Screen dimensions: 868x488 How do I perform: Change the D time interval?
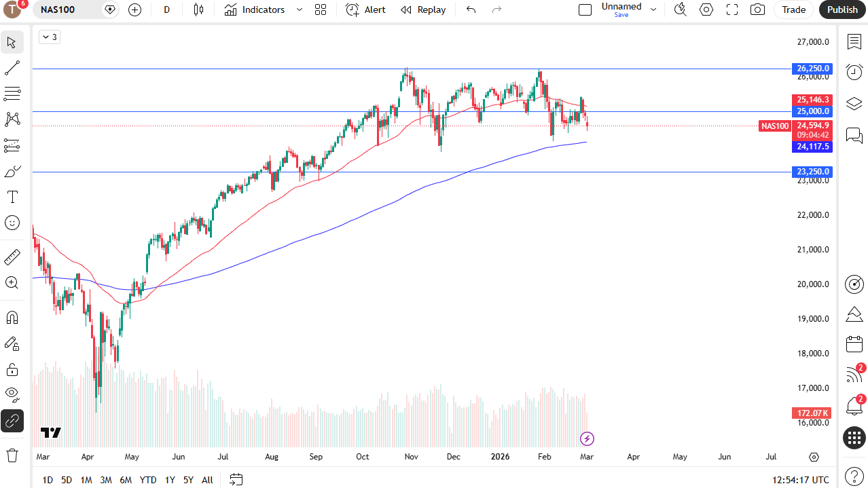[x=167, y=10]
